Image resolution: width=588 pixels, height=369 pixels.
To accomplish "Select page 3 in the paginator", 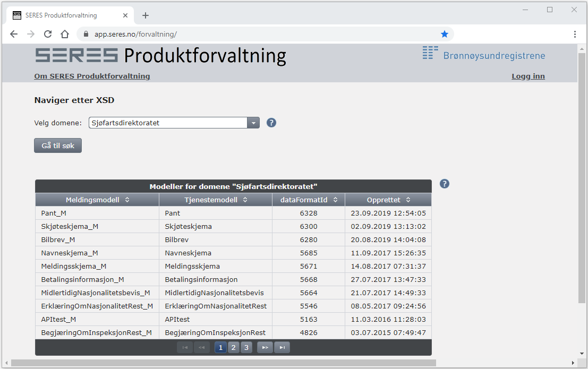I will click(x=246, y=348).
